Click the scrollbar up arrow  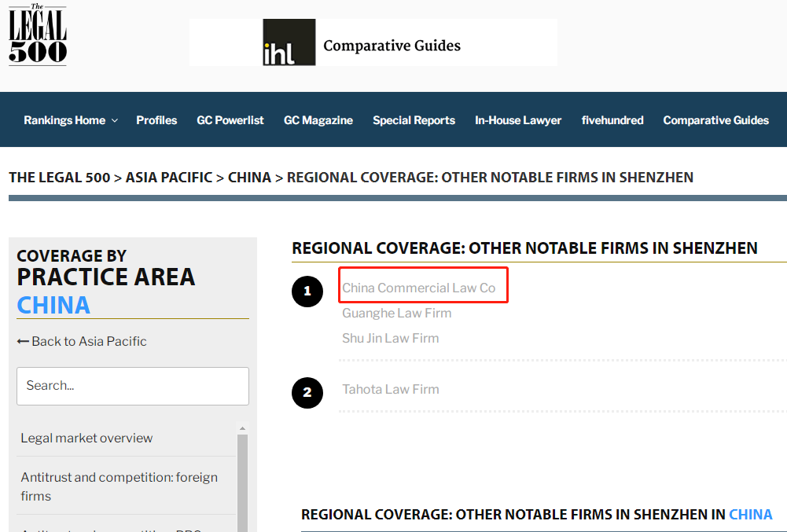coord(242,428)
